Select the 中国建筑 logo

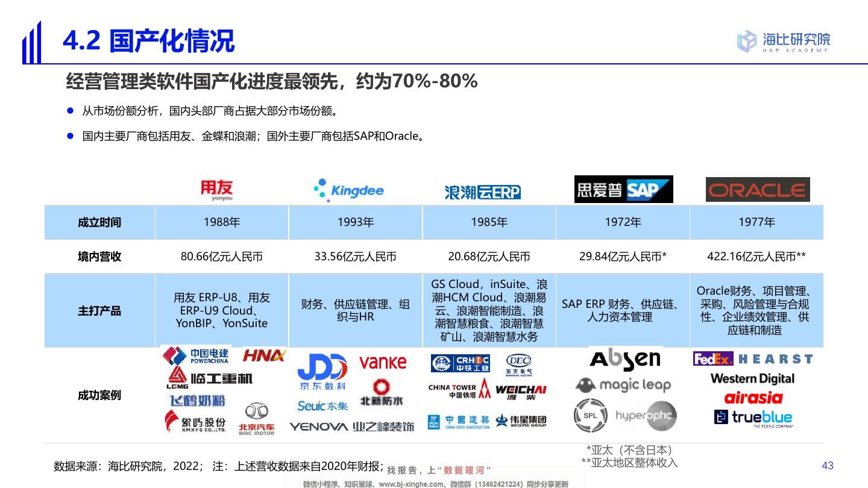tap(459, 421)
